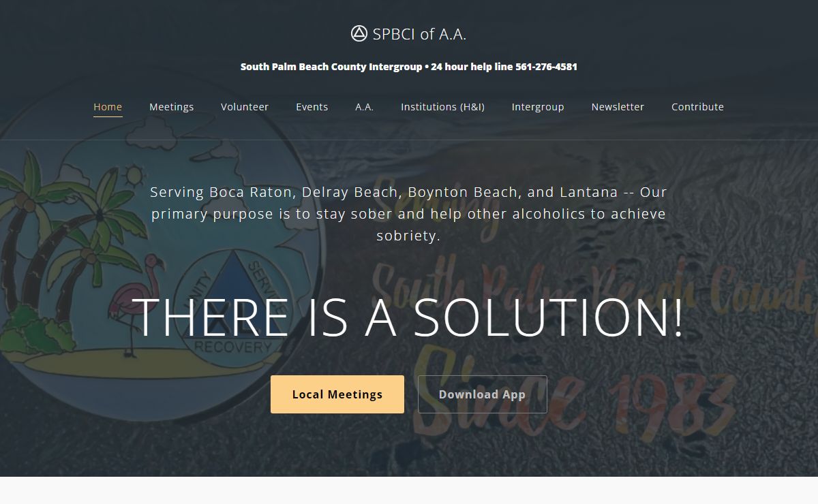Click the Download App button
Viewport: 818px width, 504px height.
click(482, 394)
